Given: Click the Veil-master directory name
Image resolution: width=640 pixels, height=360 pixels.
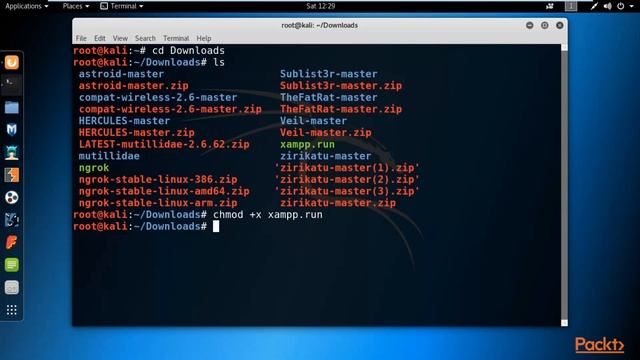Looking at the screenshot, I should [x=313, y=121].
